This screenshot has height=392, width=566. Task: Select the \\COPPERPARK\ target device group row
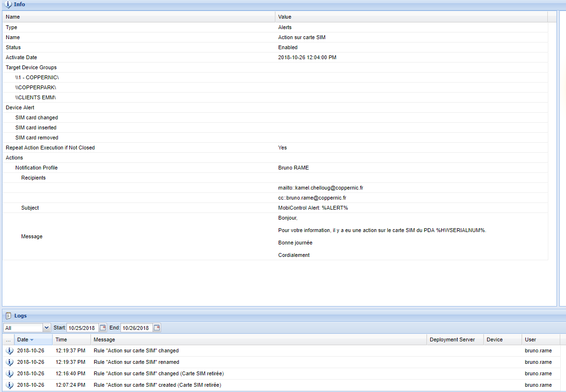35,87
